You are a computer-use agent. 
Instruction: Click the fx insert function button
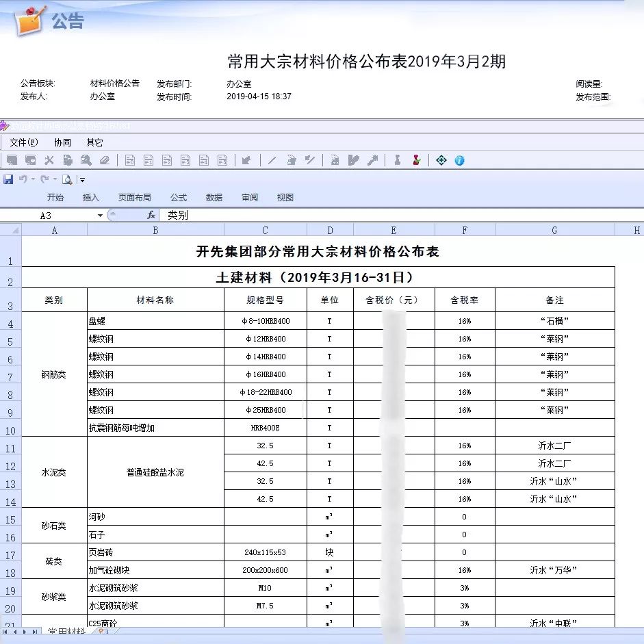click(151, 215)
